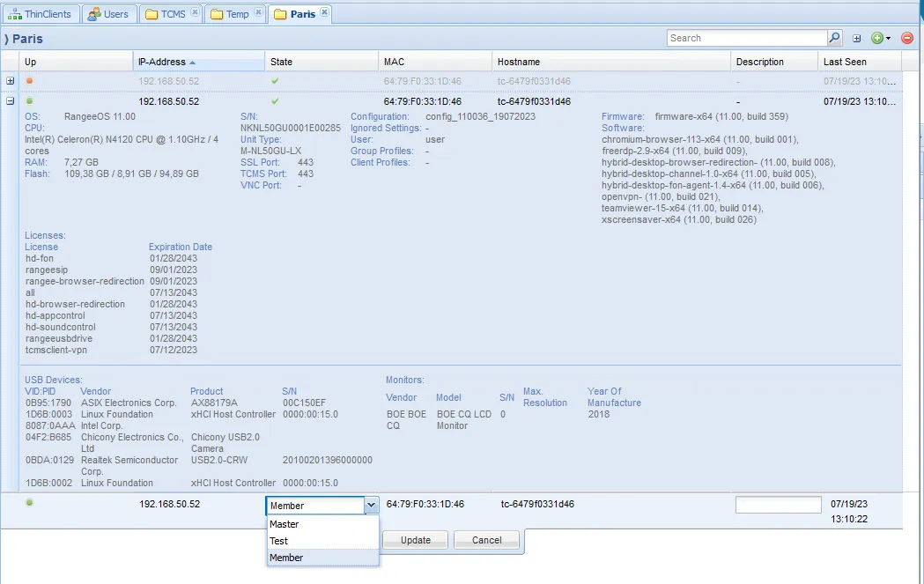This screenshot has height=584, width=924.
Task: Click the red remove minus icon
Action: [x=907, y=38]
